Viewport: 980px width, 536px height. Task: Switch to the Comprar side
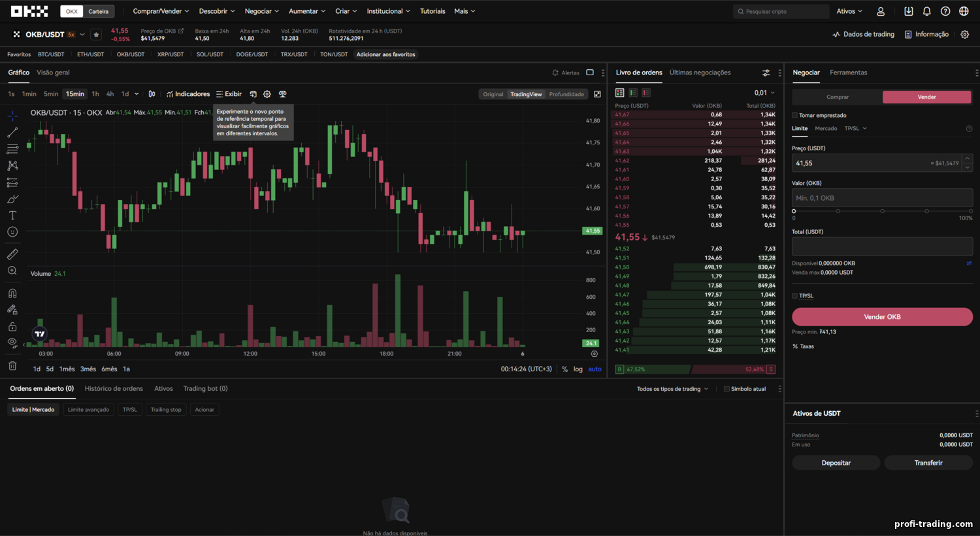coord(837,97)
